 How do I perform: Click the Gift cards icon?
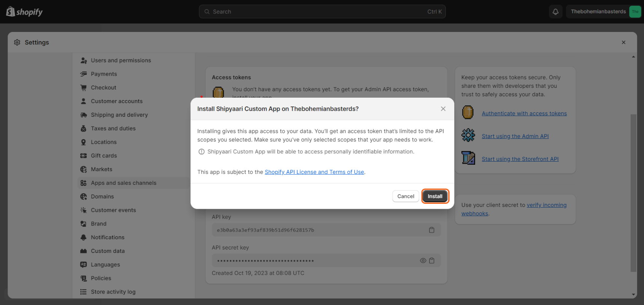tap(84, 156)
